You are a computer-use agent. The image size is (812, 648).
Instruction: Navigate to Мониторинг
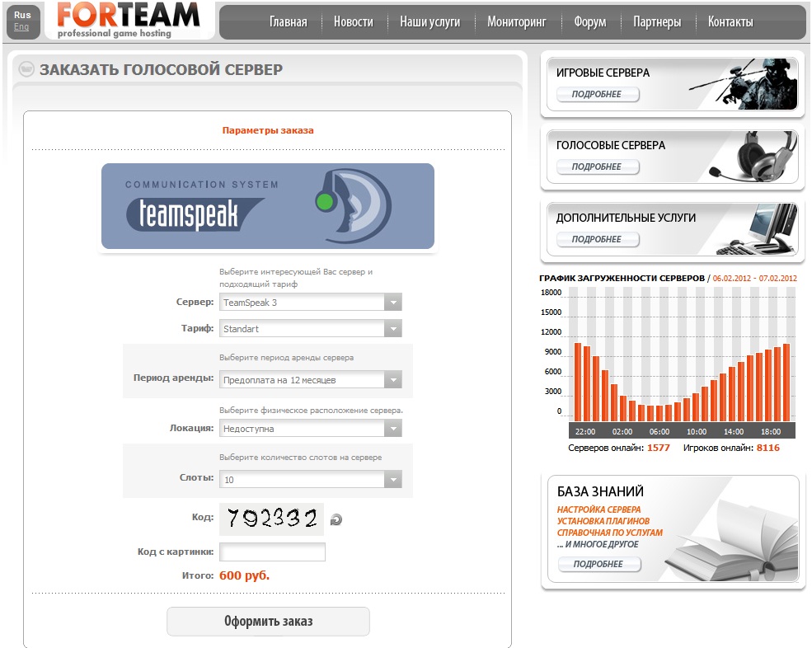coord(517,21)
